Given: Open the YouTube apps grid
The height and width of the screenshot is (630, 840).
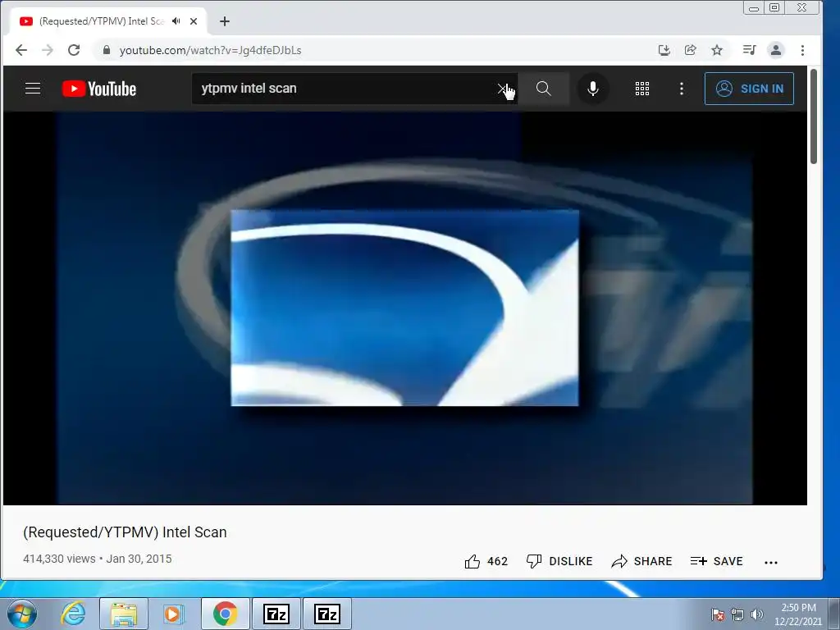Looking at the screenshot, I should (x=641, y=89).
